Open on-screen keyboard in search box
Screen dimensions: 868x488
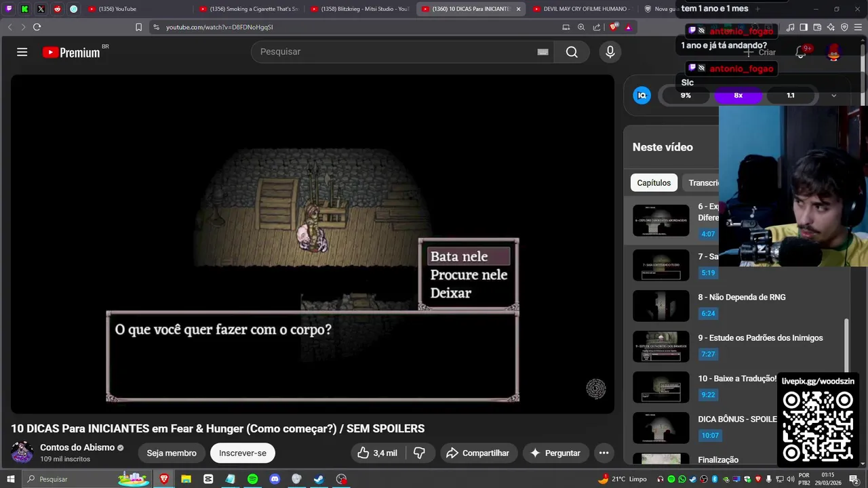coord(542,52)
